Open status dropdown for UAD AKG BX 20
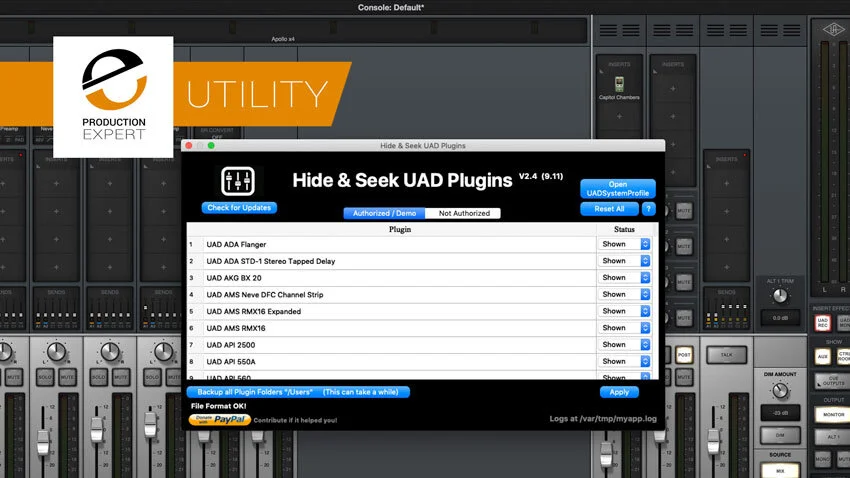 click(624, 277)
